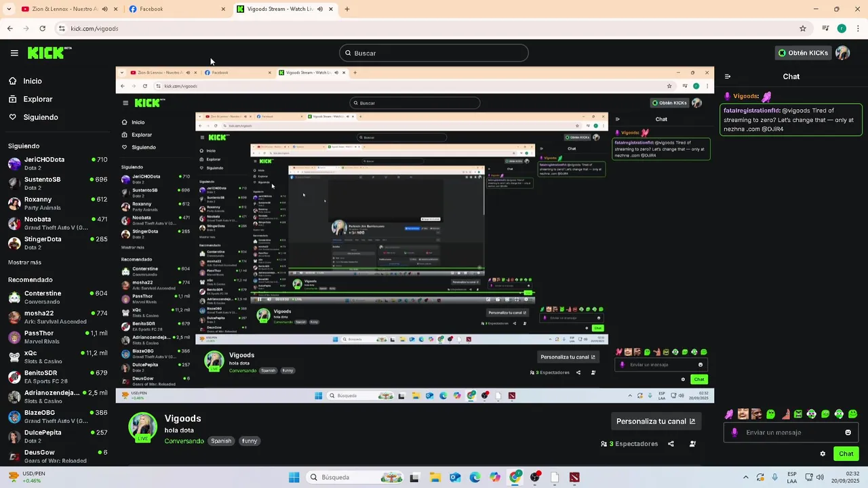The height and width of the screenshot is (488, 868).
Task: Share the stream via share icon
Action: [x=671, y=444]
